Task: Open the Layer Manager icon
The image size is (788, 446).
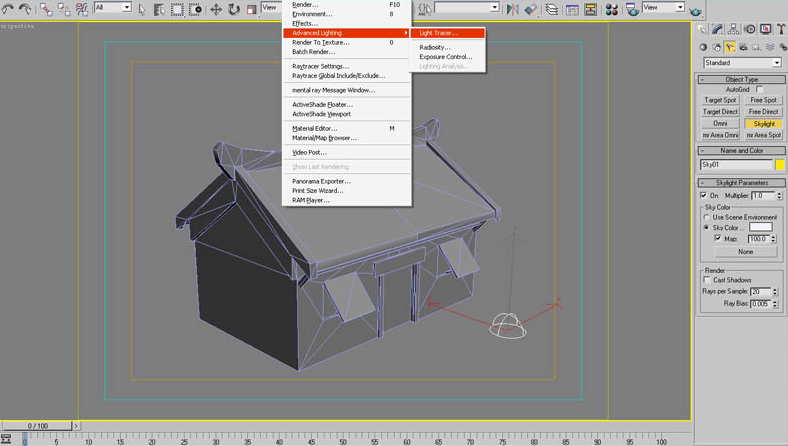Action: 550,8
